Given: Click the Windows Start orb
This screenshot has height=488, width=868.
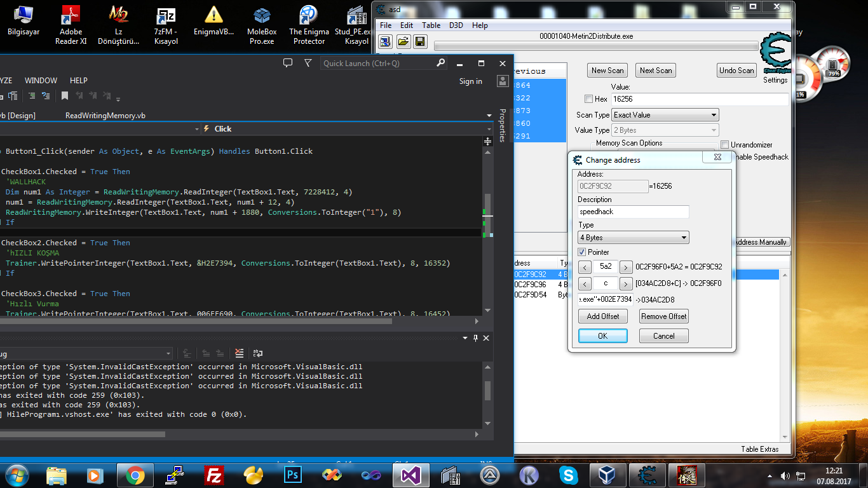Looking at the screenshot, I should [17, 475].
